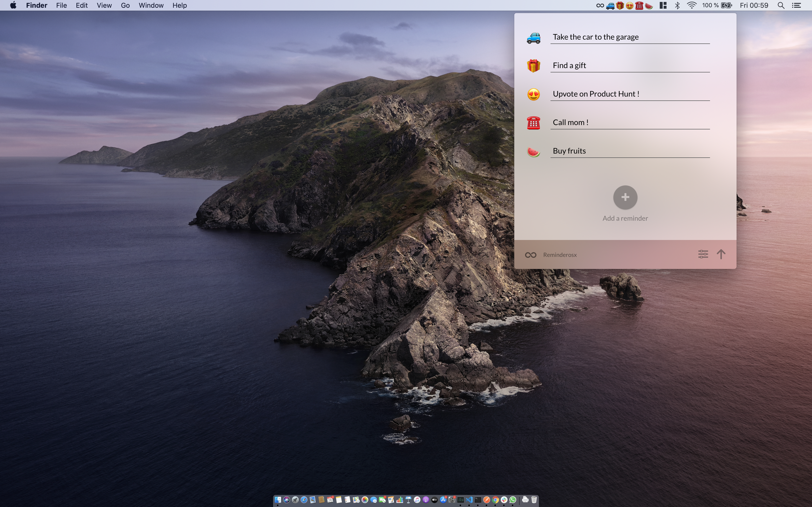The width and height of the screenshot is (812, 507).
Task: Click inside the 'Buy fruits' text field
Action: pos(630,151)
